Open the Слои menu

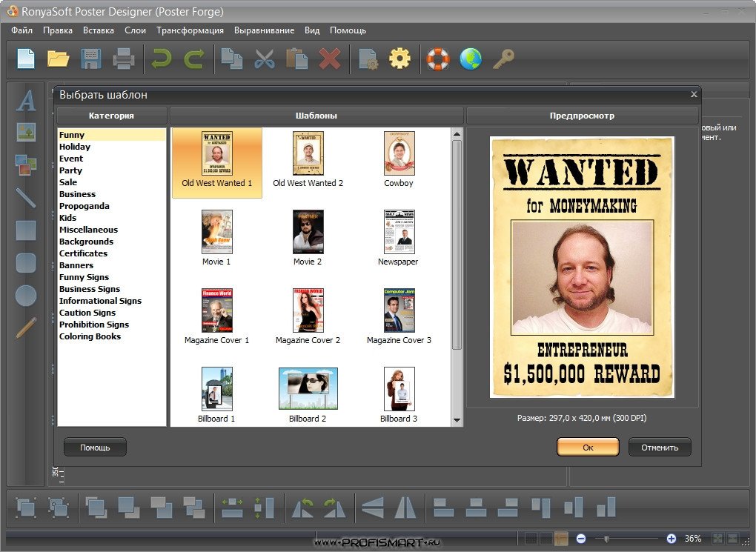135,30
